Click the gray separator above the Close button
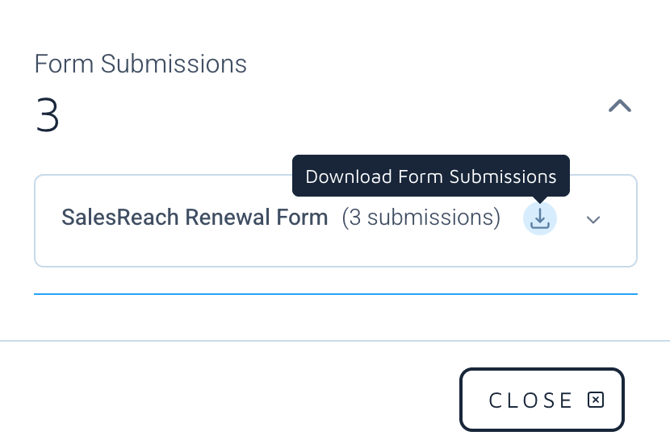The height and width of the screenshot is (448, 670). point(335,341)
